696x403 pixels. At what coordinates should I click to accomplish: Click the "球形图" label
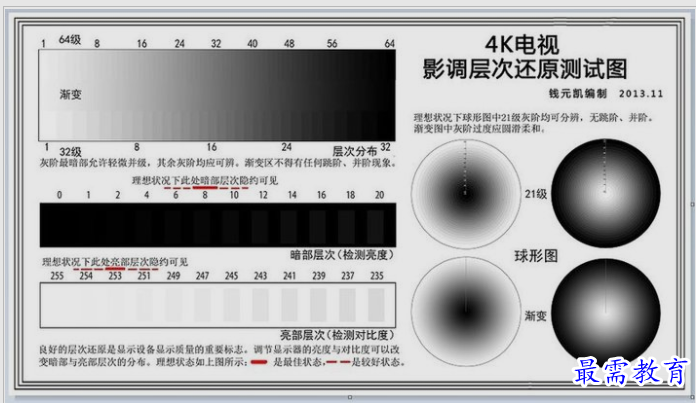[x=536, y=256]
